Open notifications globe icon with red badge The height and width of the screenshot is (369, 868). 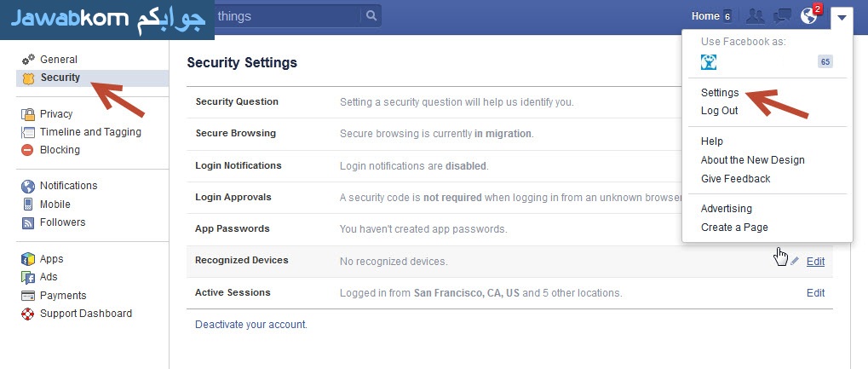(810, 15)
